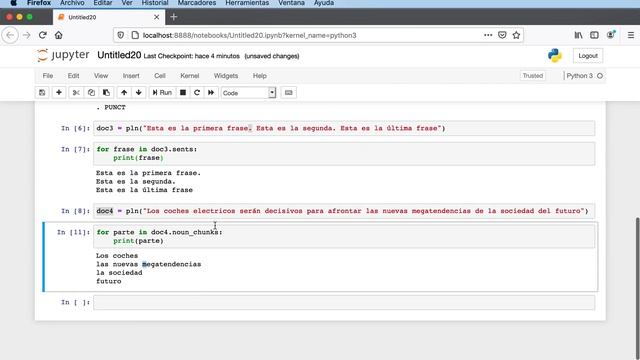Click into the empty code cell

click(344, 302)
